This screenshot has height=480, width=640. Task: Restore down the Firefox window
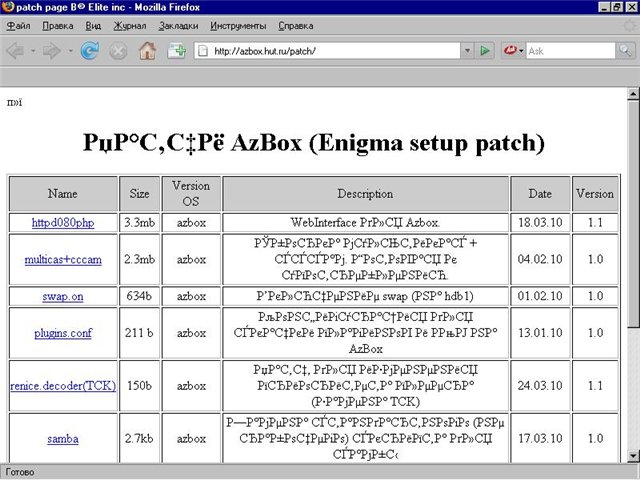[618, 7]
